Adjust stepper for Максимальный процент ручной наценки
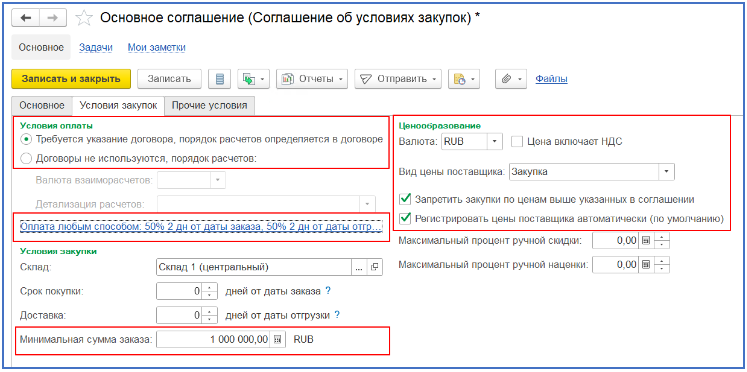 (662, 264)
